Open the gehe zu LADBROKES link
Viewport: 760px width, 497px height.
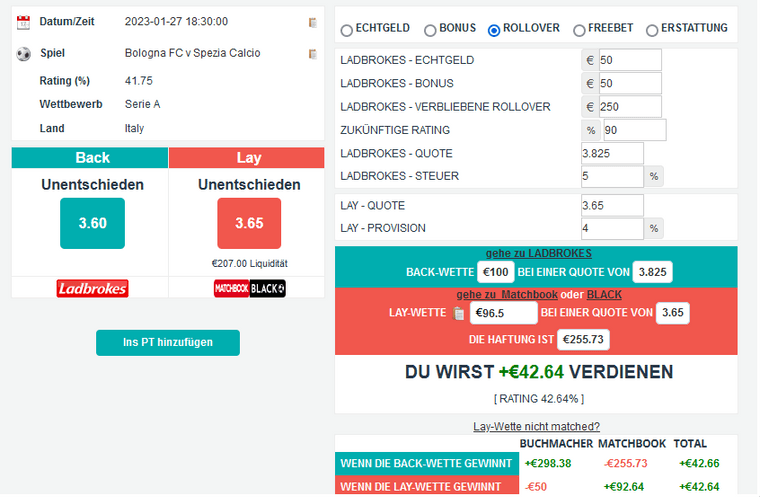(x=539, y=254)
